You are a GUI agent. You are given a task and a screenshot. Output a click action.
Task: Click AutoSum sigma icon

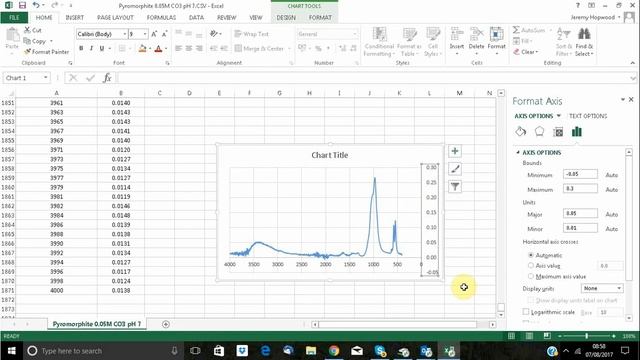516,30
